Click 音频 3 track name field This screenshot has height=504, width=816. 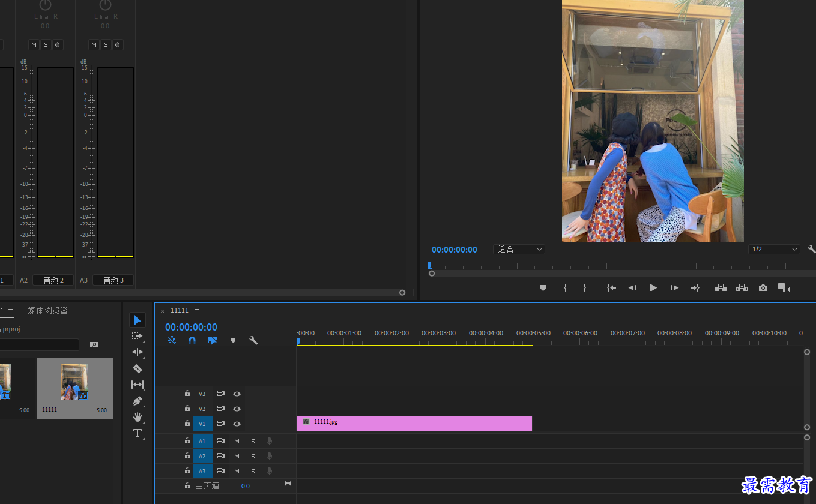pos(113,280)
